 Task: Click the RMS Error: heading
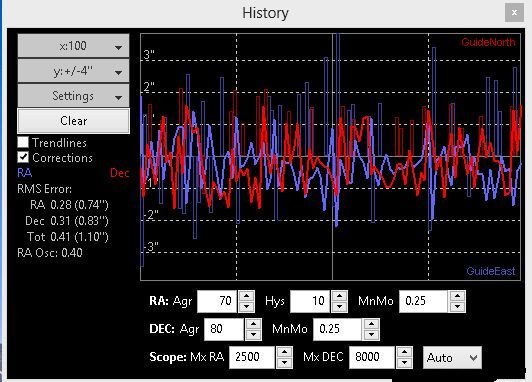click(44, 189)
